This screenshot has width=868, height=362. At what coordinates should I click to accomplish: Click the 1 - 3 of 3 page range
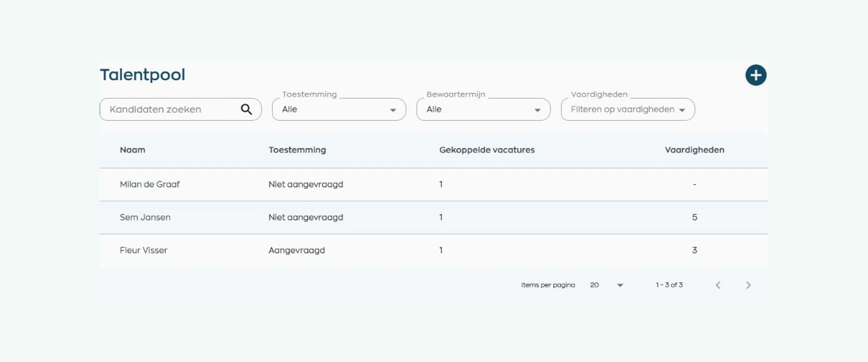pyautogui.click(x=669, y=285)
